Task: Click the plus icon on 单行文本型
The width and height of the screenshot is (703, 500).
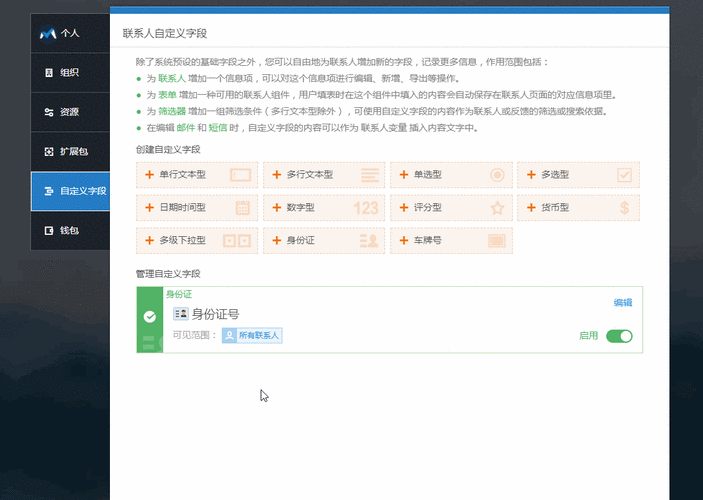Action: coord(150,174)
